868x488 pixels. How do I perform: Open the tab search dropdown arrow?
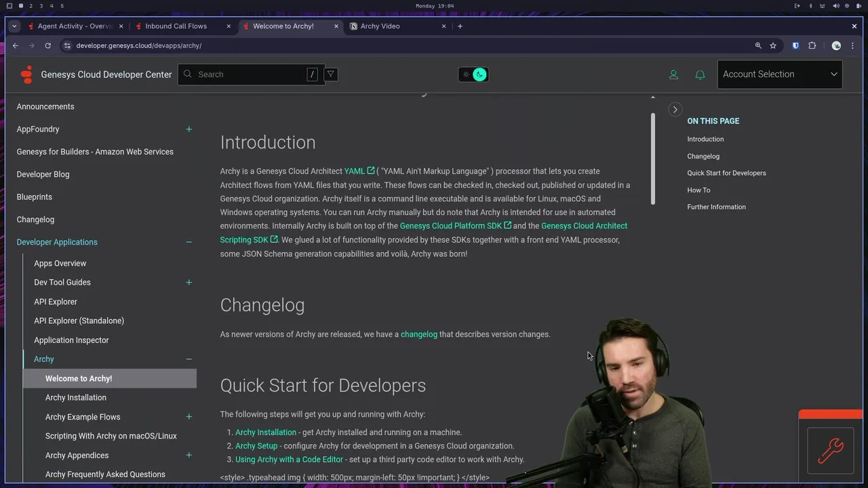click(x=14, y=26)
